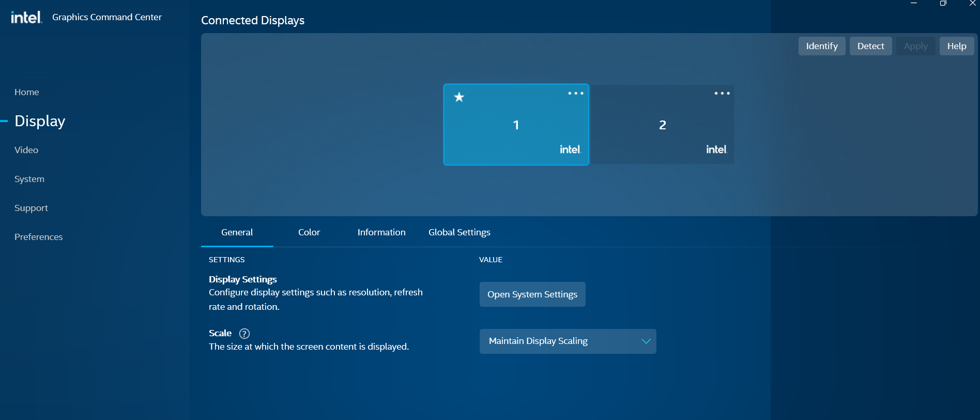Click the Intel logo in the header

[26, 18]
